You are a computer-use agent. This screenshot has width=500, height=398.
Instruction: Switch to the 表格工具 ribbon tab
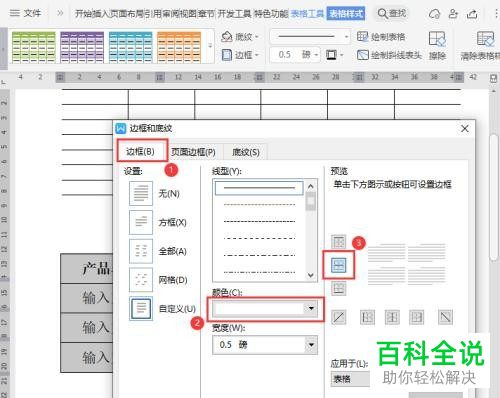[x=307, y=14]
